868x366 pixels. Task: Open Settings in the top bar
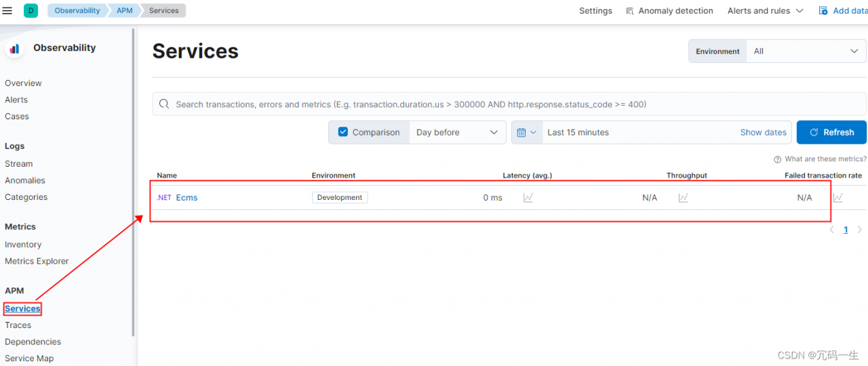(595, 11)
